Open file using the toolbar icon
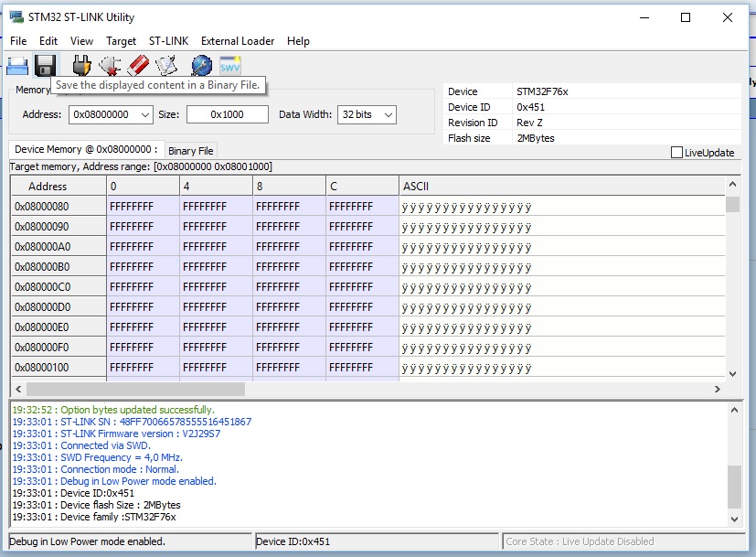 [17, 66]
